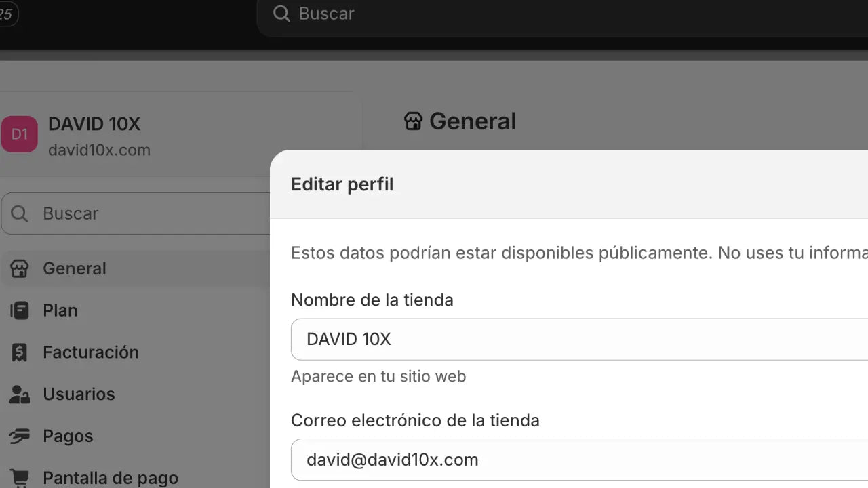Image resolution: width=868 pixels, height=488 pixels.
Task: Click the Plan document icon
Action: pos(20,310)
